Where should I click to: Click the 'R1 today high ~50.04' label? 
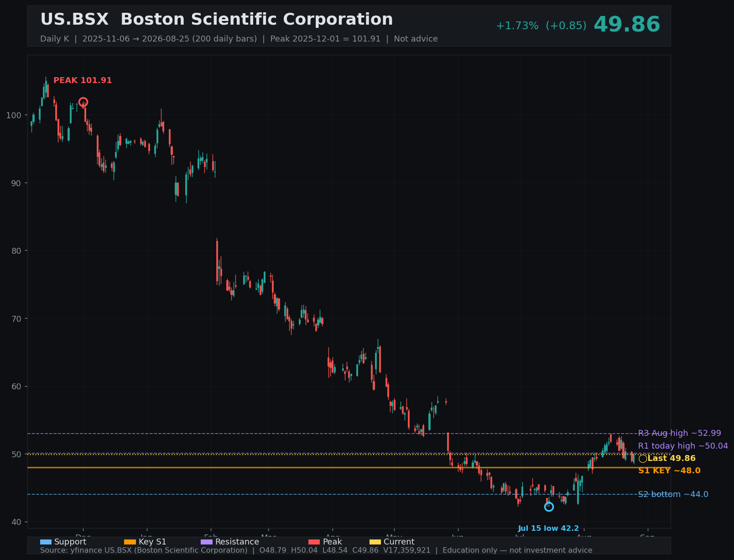[683, 446]
